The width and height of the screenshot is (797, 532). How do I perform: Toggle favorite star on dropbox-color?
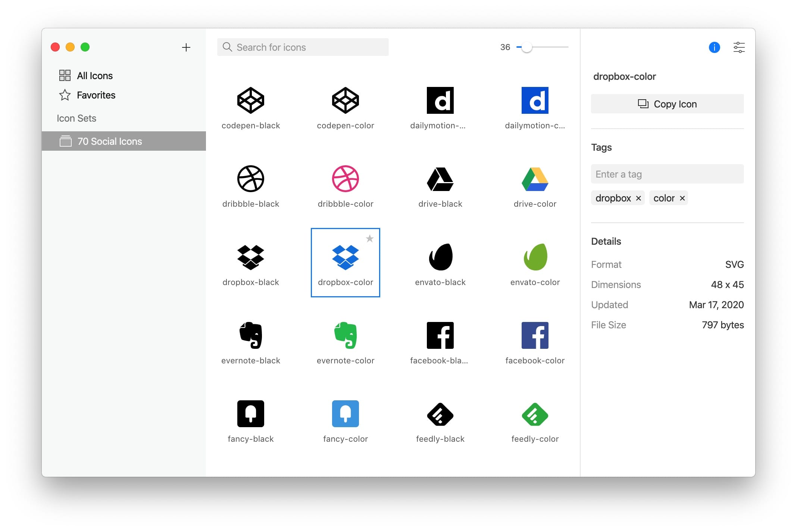(369, 239)
